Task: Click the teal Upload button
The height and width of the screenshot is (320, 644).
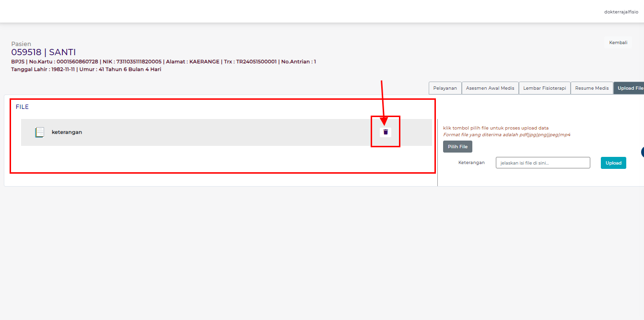Action: point(613,163)
